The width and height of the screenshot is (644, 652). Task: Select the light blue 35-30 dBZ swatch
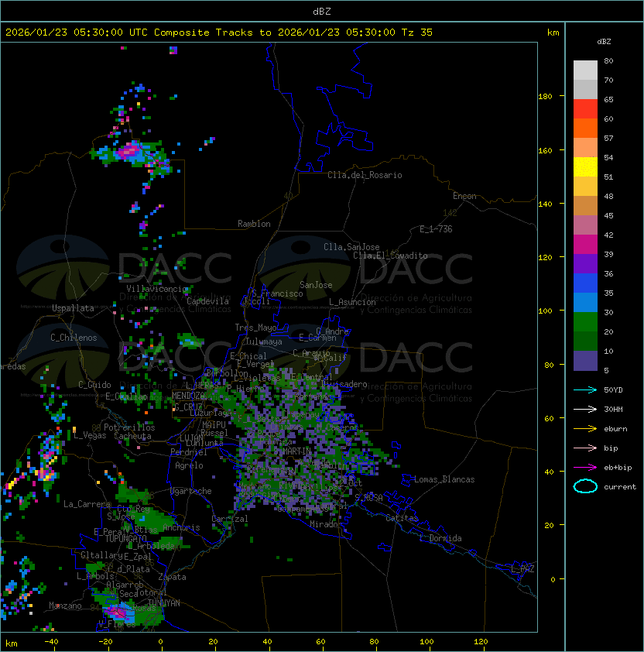point(585,302)
